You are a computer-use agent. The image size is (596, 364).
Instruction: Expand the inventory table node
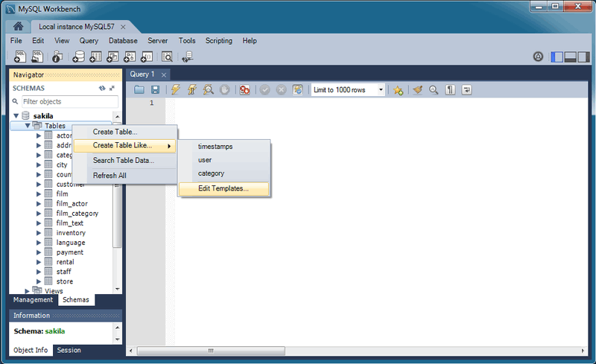39,233
